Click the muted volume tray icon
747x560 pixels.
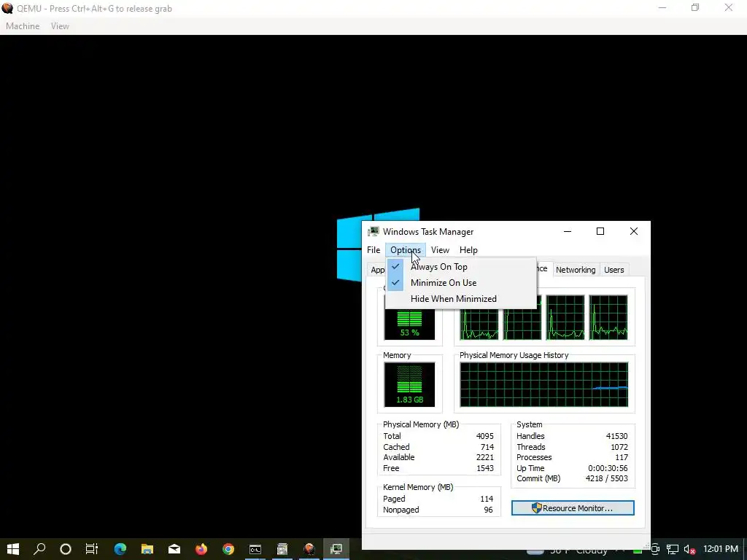tap(689, 550)
